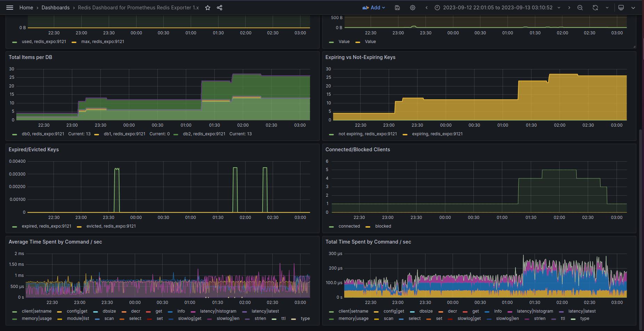Save the dashboard with disk icon

[x=397, y=8]
